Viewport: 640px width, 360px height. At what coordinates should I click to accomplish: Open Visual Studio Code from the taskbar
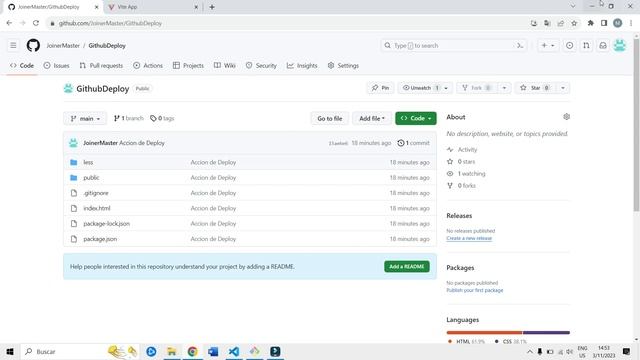[234, 351]
